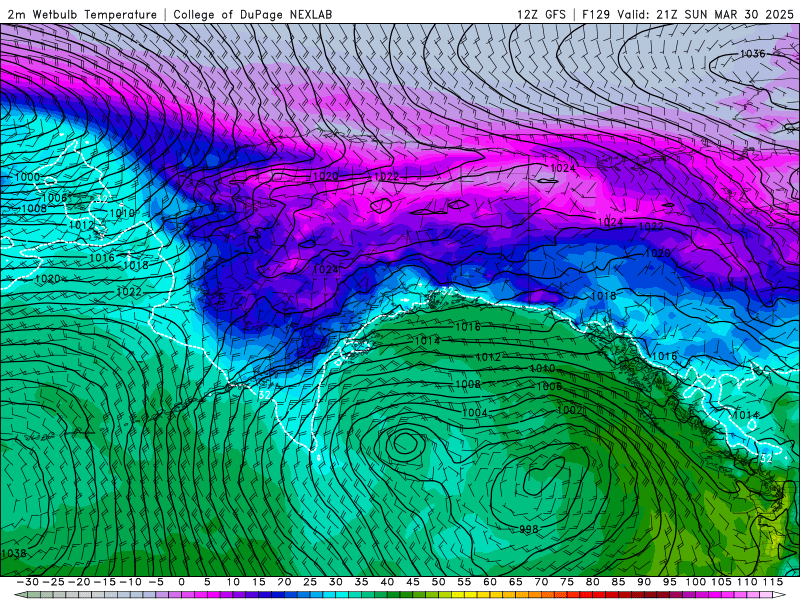Click the 40 value on the color scale
800x600 pixels.
(x=387, y=582)
